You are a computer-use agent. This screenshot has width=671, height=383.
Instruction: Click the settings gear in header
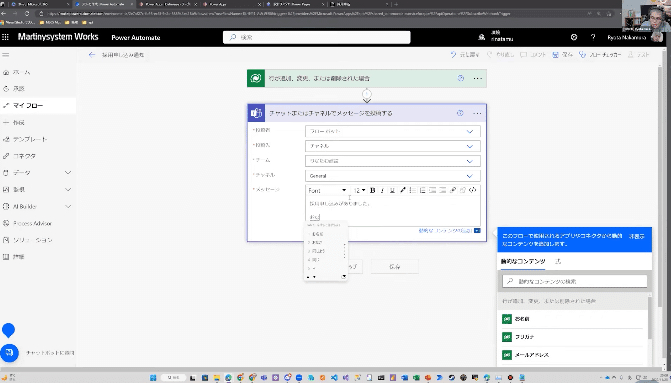click(574, 37)
